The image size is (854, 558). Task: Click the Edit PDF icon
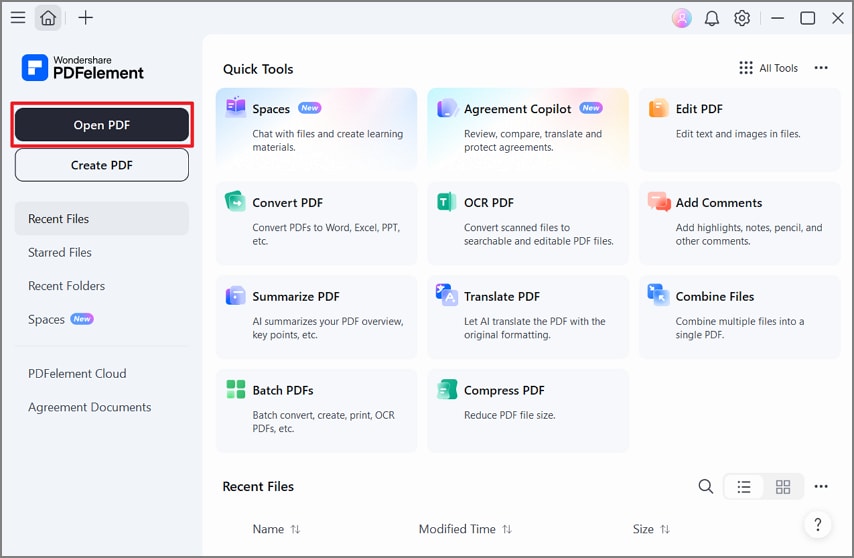point(658,108)
